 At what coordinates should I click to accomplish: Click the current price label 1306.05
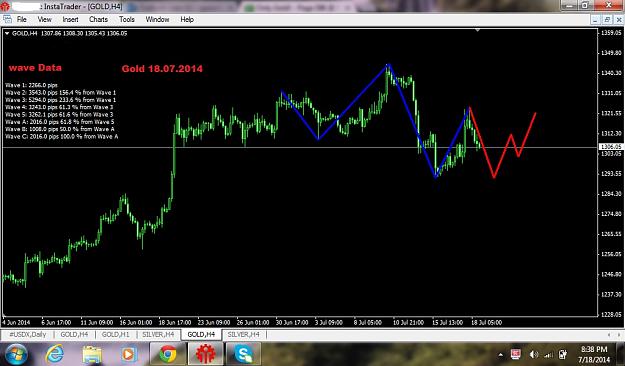tap(610, 147)
